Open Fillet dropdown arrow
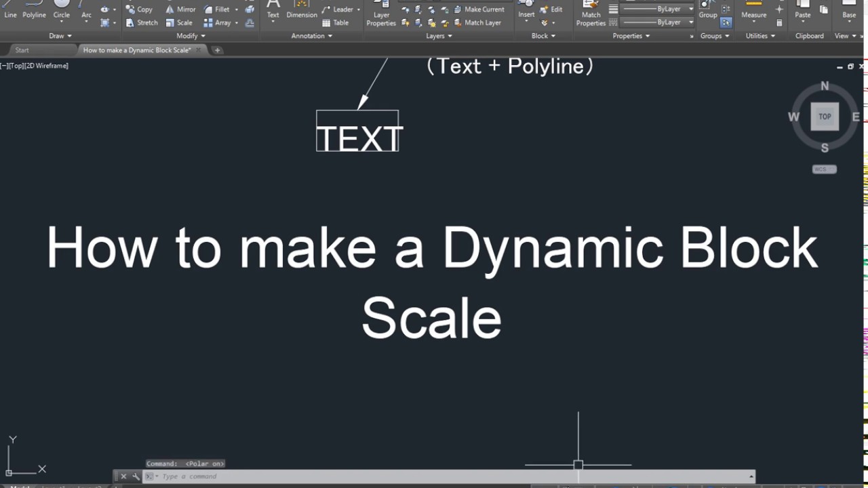 [x=237, y=9]
